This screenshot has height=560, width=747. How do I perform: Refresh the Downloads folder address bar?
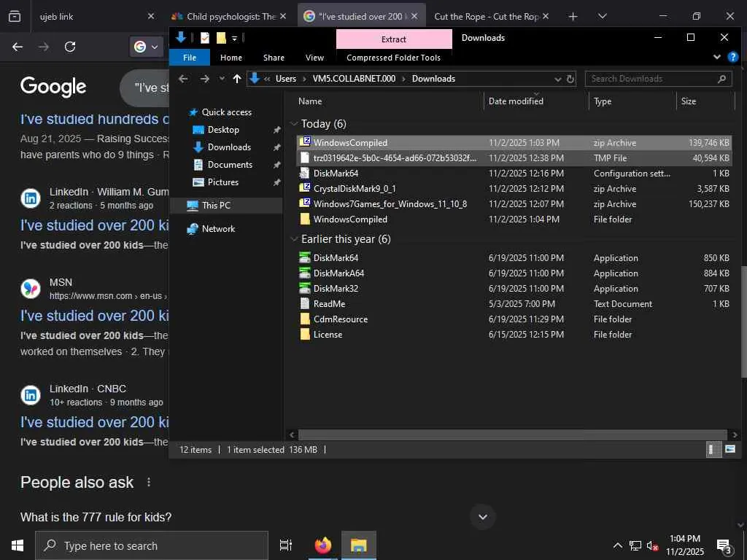pyautogui.click(x=570, y=79)
